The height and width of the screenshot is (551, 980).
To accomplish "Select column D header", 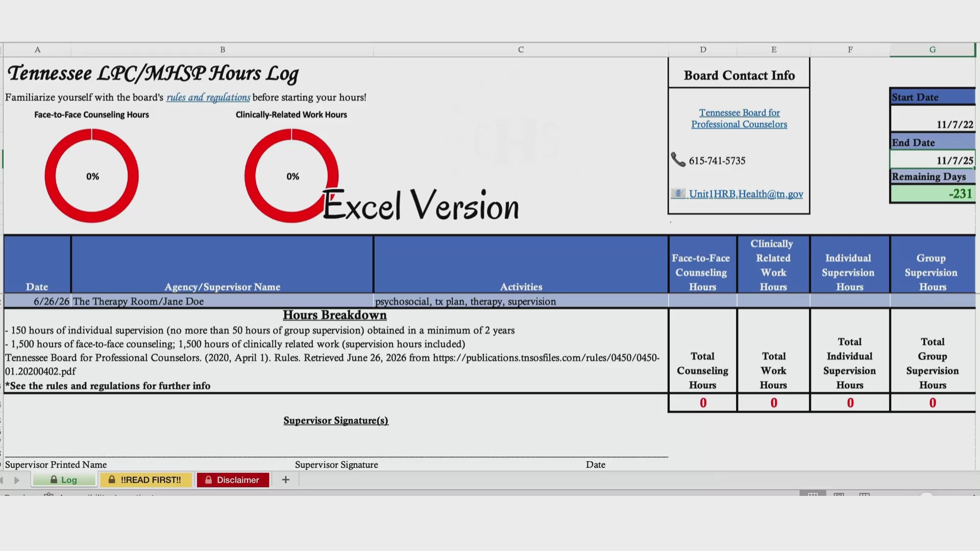I will pos(703,49).
